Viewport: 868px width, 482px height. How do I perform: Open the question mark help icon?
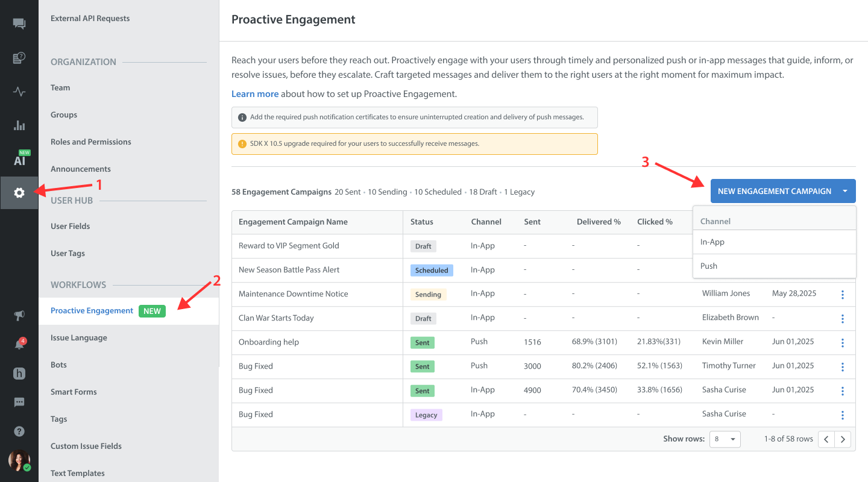pyautogui.click(x=19, y=431)
